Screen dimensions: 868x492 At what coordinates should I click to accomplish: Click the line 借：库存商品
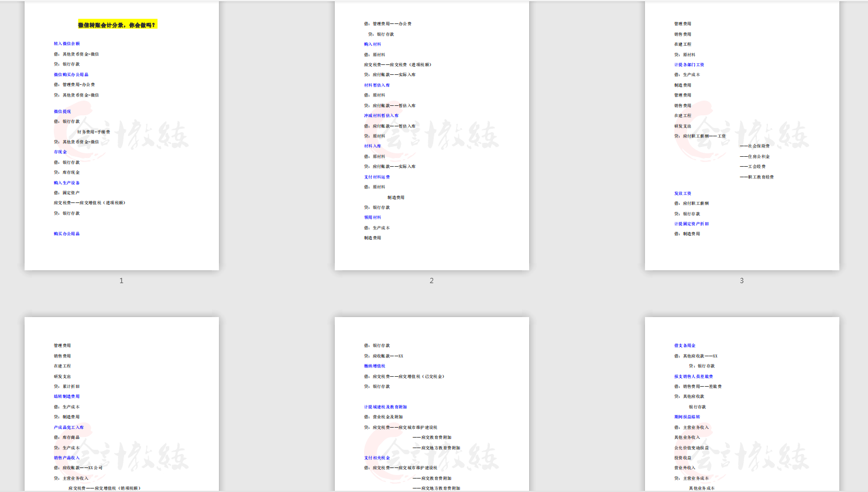pyautogui.click(x=67, y=438)
